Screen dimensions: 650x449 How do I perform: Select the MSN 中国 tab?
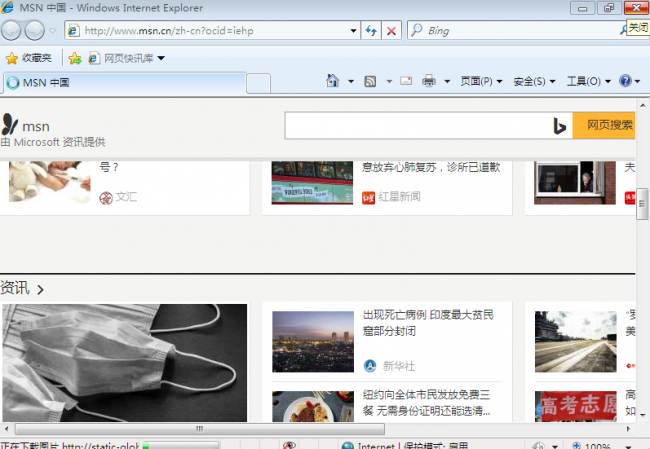click(124, 83)
